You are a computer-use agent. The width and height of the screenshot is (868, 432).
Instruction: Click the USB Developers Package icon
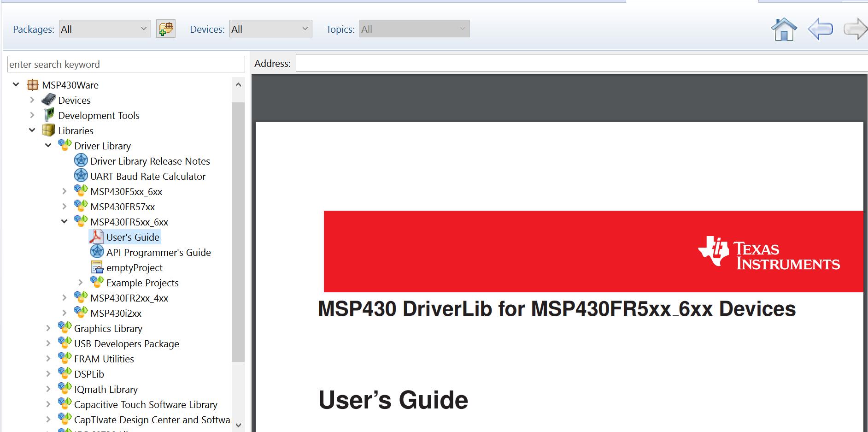(65, 343)
